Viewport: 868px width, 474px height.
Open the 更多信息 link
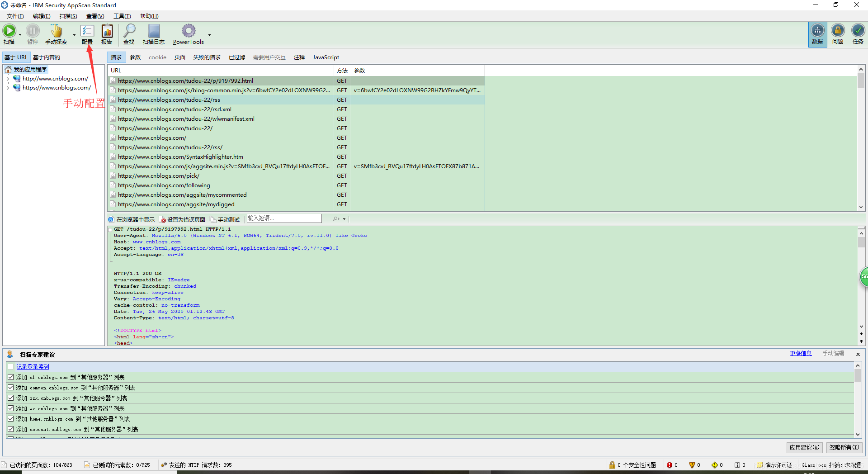click(801, 353)
